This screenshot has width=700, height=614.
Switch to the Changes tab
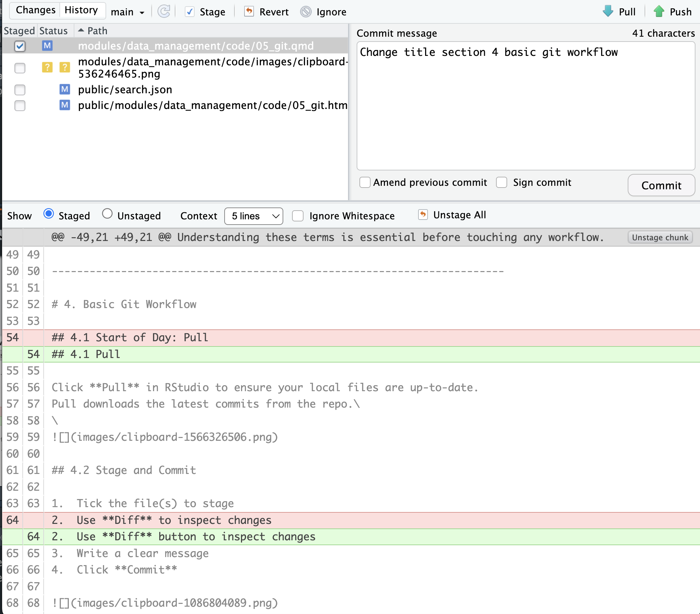(x=36, y=10)
